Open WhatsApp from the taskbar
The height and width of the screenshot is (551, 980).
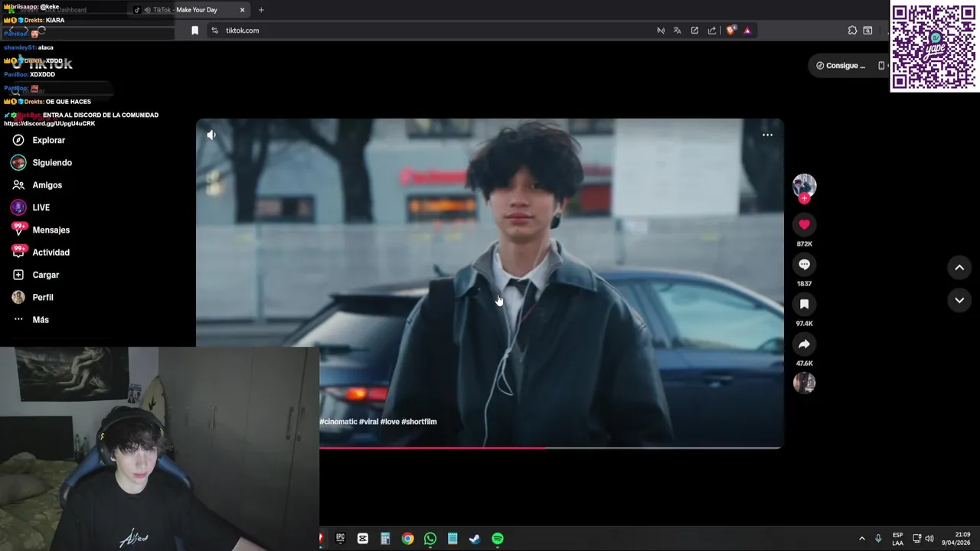click(430, 539)
